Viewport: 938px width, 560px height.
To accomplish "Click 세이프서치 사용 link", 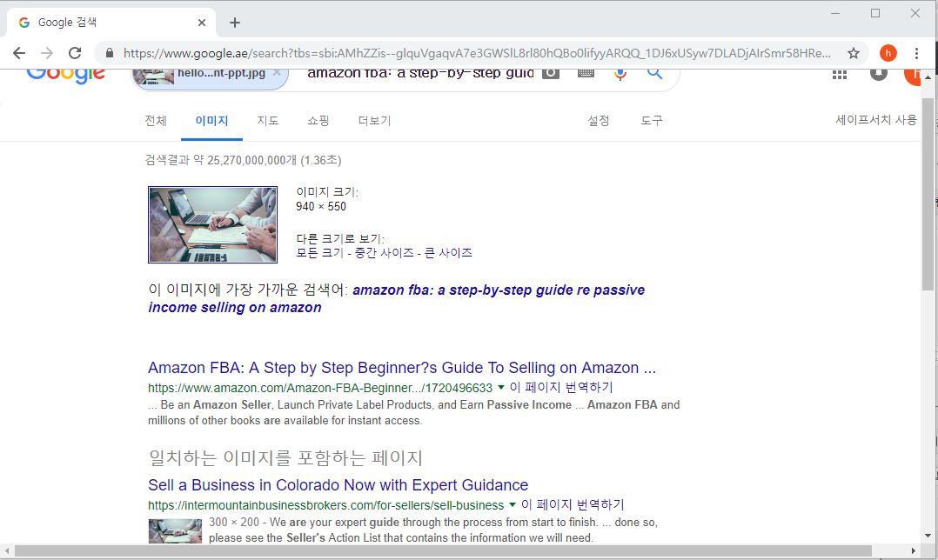I will point(875,120).
